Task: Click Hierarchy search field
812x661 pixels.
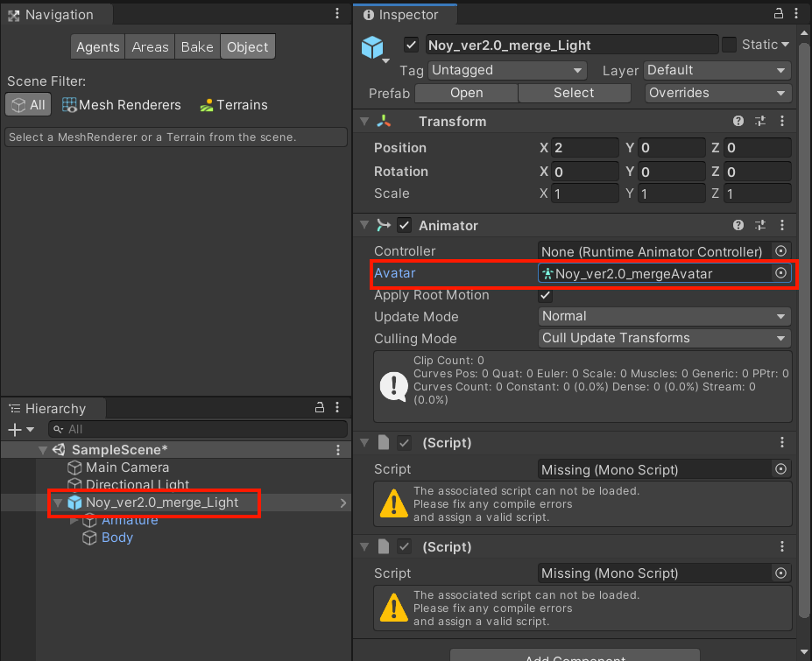Action: [198, 429]
